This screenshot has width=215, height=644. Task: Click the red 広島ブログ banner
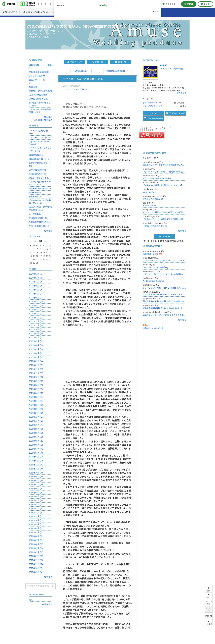pos(152,135)
